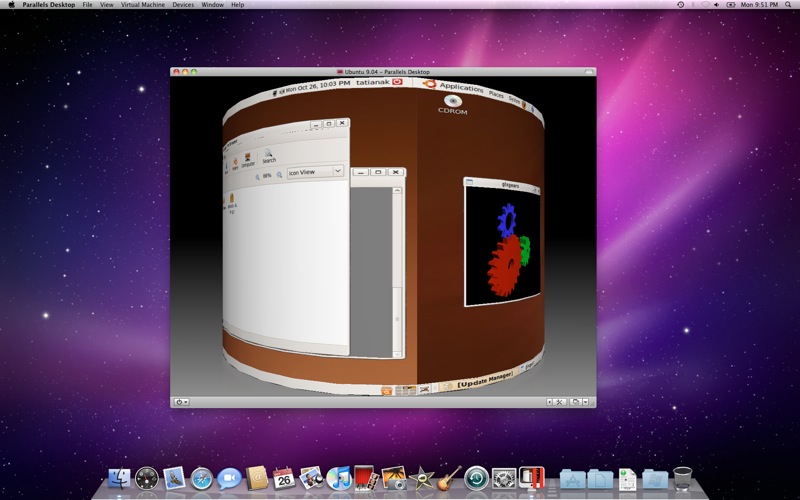The width and height of the screenshot is (800, 500).
Task: Open the Trash in the Dock
Action: (683, 479)
